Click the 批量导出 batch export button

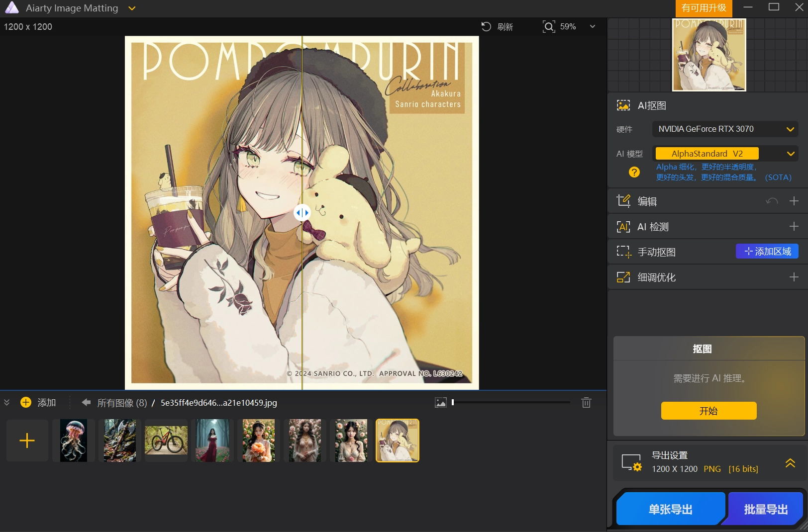766,509
